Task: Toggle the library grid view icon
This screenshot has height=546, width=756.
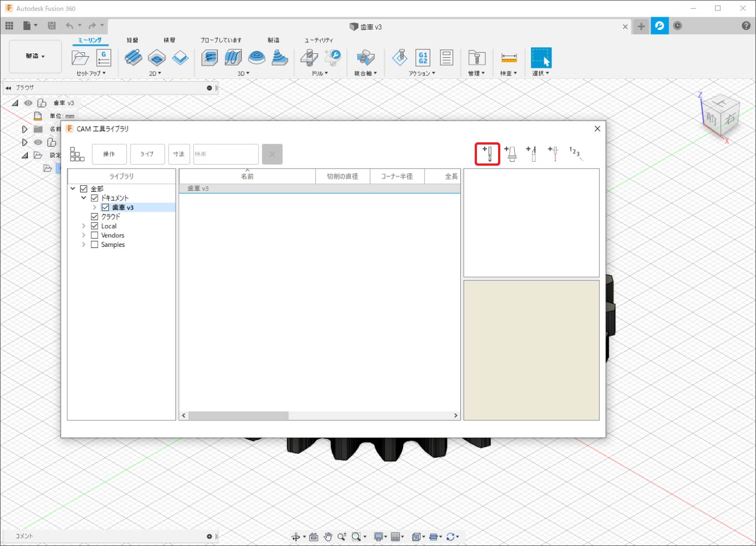Action: tap(77, 154)
